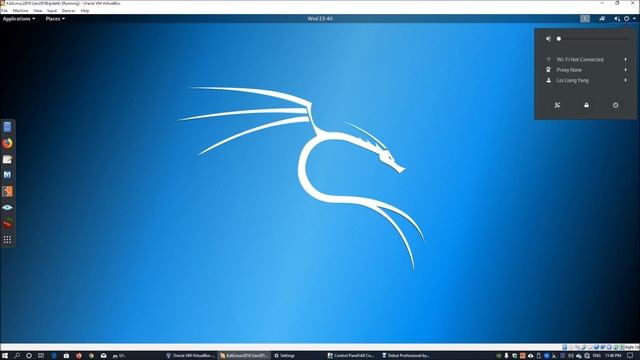Screen dimensions: 640x360
Task: Click the power off button in system menu
Action: (x=616, y=105)
